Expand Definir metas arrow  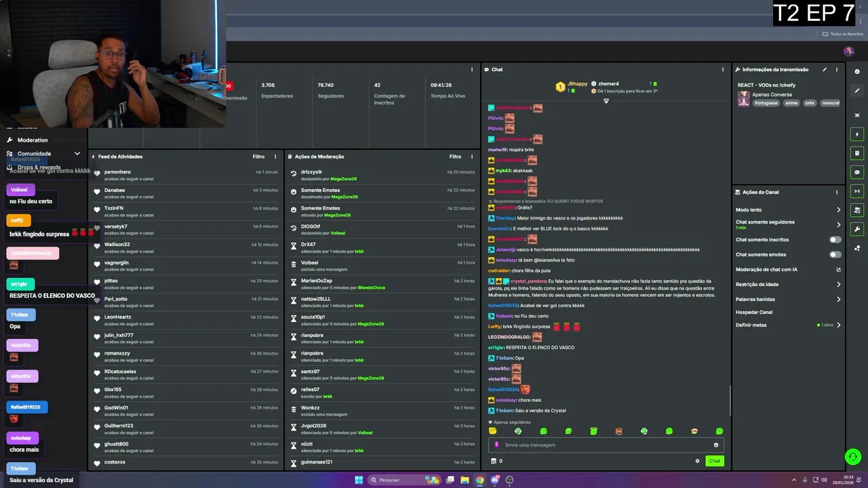coord(839,325)
